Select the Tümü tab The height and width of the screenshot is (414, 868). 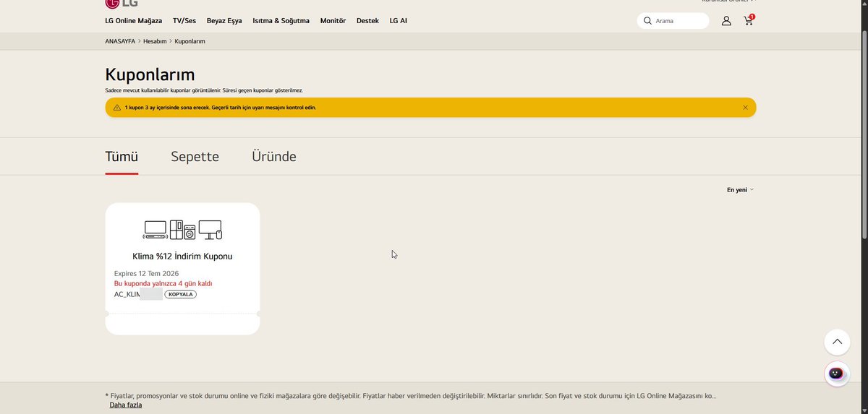click(x=122, y=157)
